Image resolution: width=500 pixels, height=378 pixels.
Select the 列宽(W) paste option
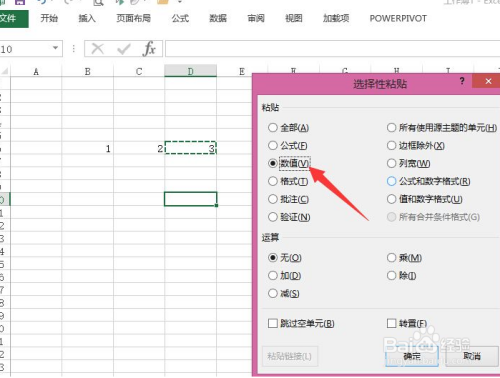tap(409, 163)
